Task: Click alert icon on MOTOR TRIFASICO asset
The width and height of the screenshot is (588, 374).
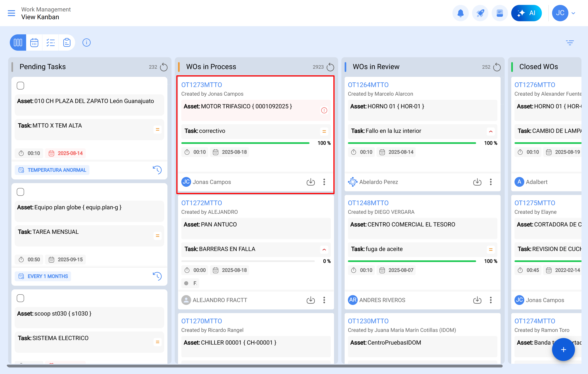Action: click(x=324, y=111)
